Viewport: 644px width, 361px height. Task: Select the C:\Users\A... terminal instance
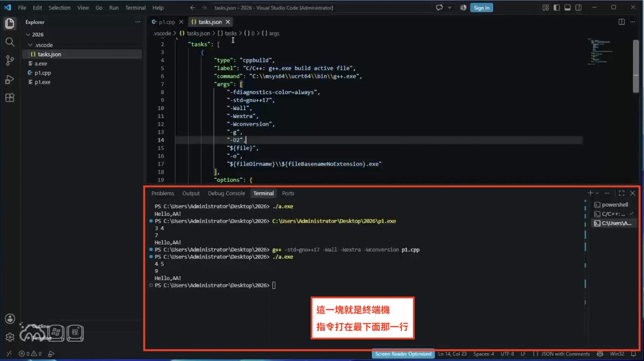pos(613,223)
